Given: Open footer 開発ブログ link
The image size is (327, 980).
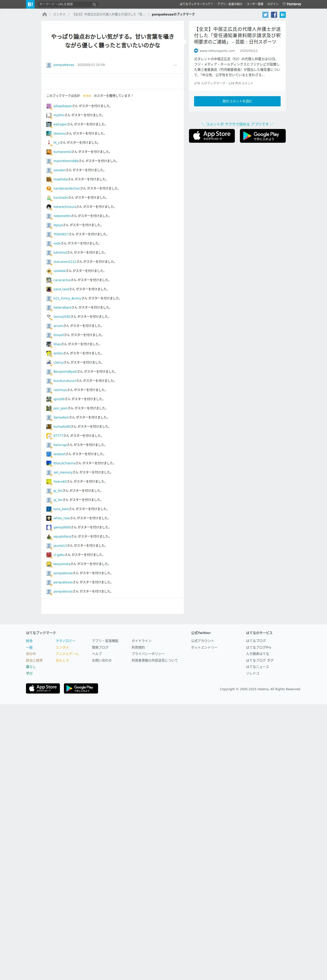Looking at the screenshot, I should click(x=100, y=647).
